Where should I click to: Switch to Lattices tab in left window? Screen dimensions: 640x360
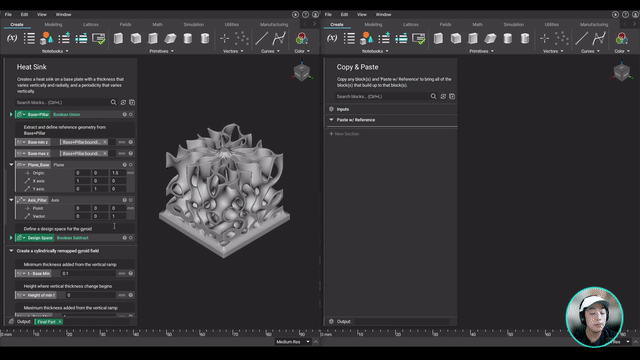pyautogui.click(x=91, y=24)
